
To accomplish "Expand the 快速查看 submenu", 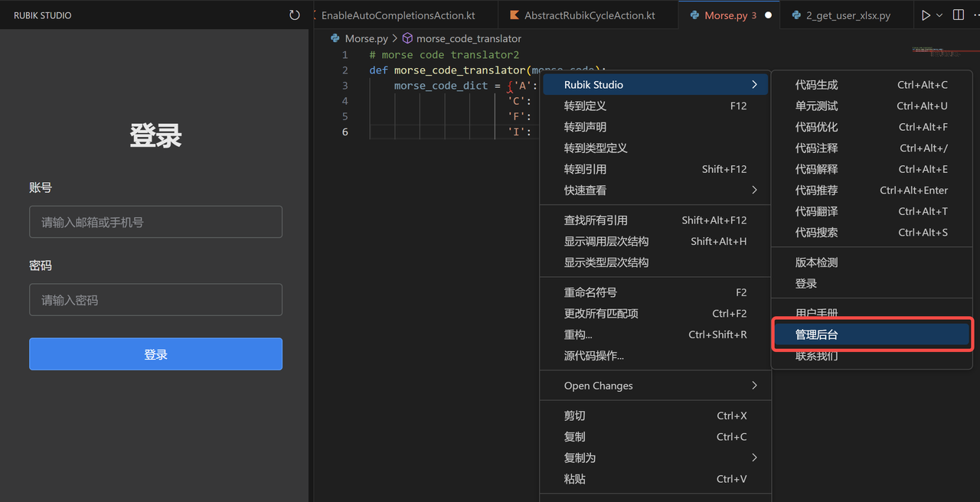I will click(656, 190).
